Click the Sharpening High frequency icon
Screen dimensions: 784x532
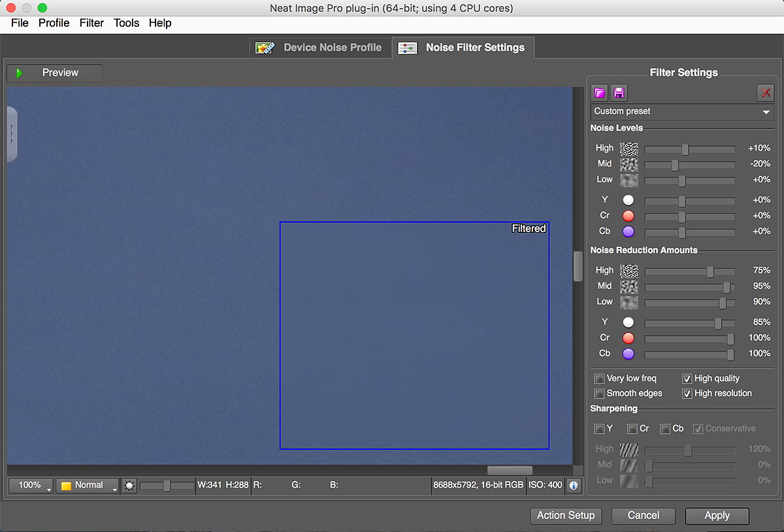pyautogui.click(x=629, y=449)
